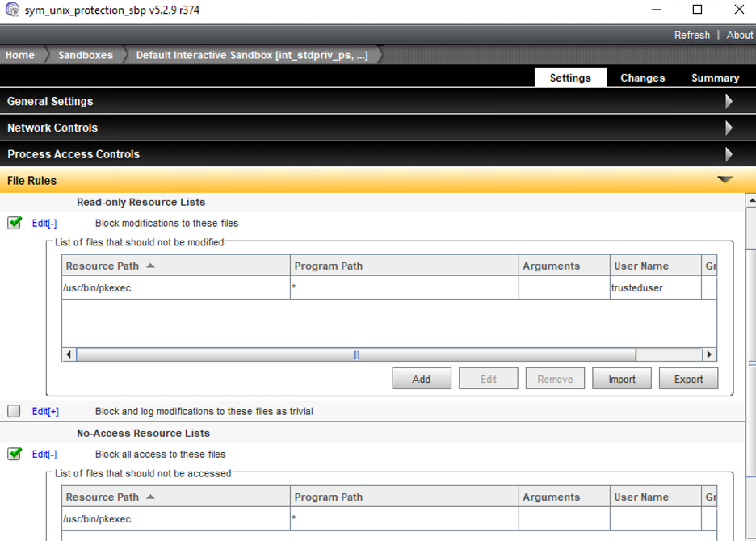Sort read-only list by Resource Path header
The width and height of the screenshot is (756, 541).
click(x=176, y=266)
